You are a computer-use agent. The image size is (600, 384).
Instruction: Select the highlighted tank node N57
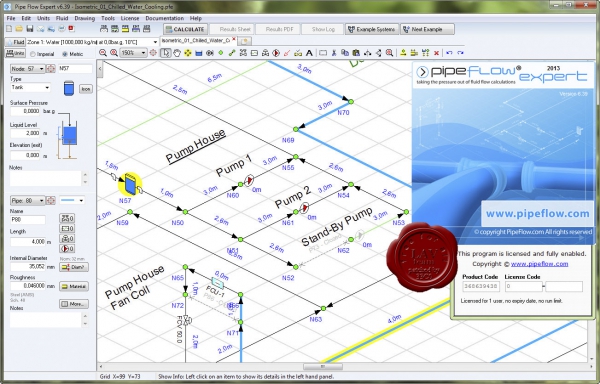pos(130,185)
